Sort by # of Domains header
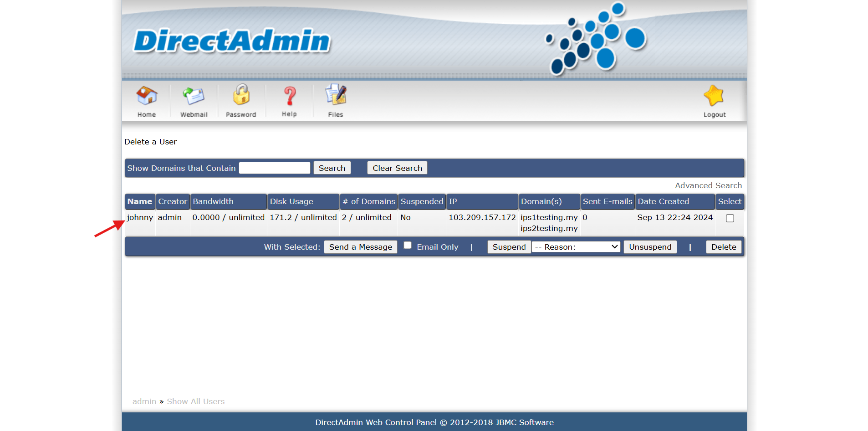The image size is (868, 431). [x=369, y=201]
